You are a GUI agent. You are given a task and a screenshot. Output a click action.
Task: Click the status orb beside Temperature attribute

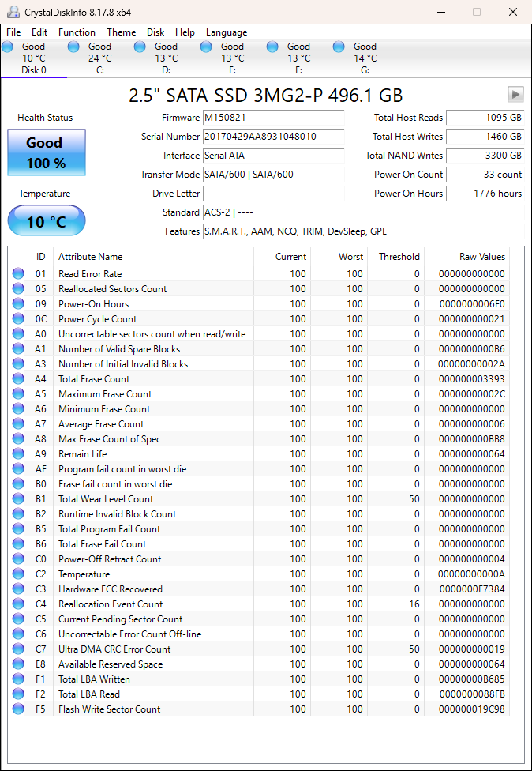(18, 574)
